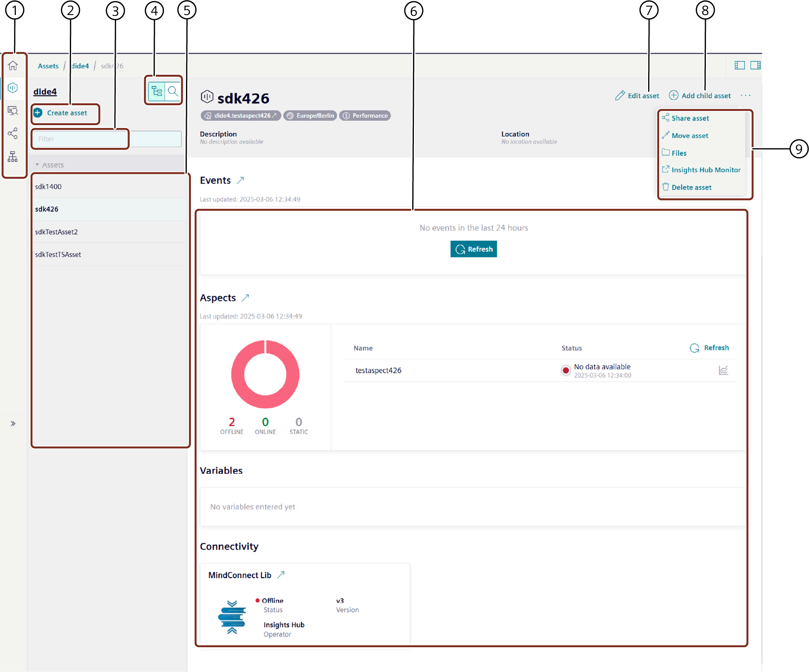Click Add child asset
The height and width of the screenshot is (672, 809).
coord(700,95)
